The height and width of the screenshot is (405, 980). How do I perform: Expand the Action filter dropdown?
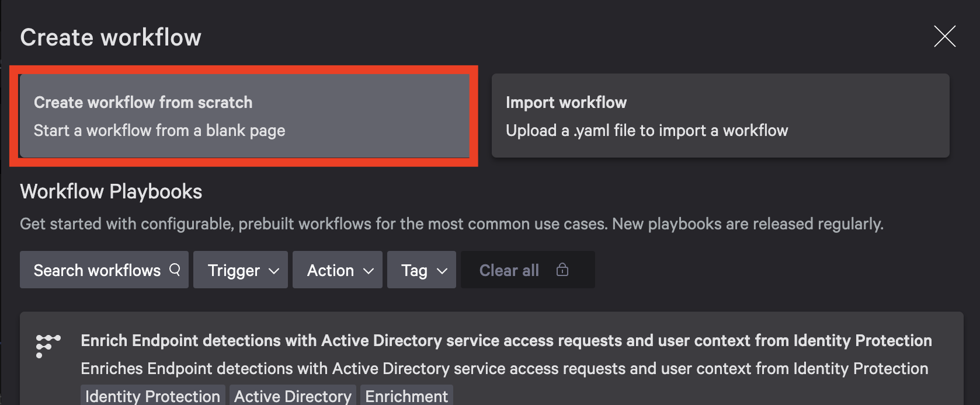click(337, 270)
